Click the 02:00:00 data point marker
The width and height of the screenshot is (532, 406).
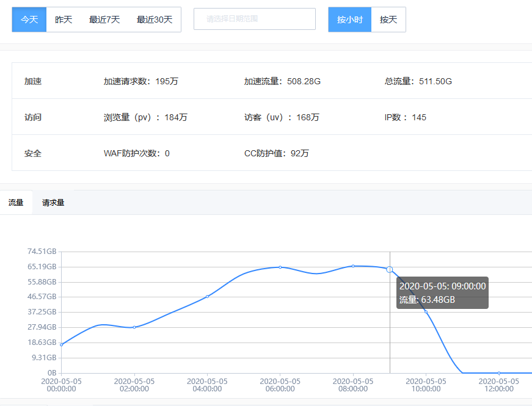click(134, 327)
